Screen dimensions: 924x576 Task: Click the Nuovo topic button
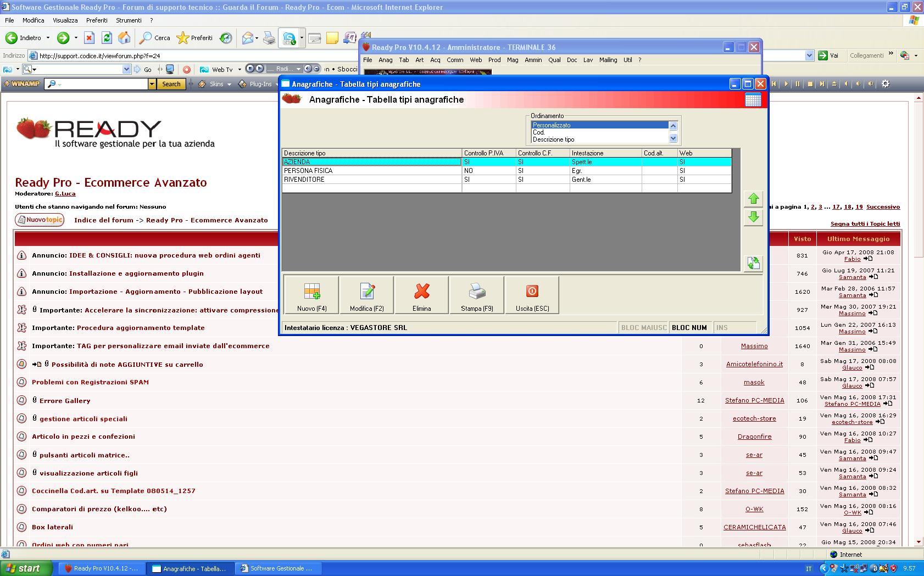40,220
